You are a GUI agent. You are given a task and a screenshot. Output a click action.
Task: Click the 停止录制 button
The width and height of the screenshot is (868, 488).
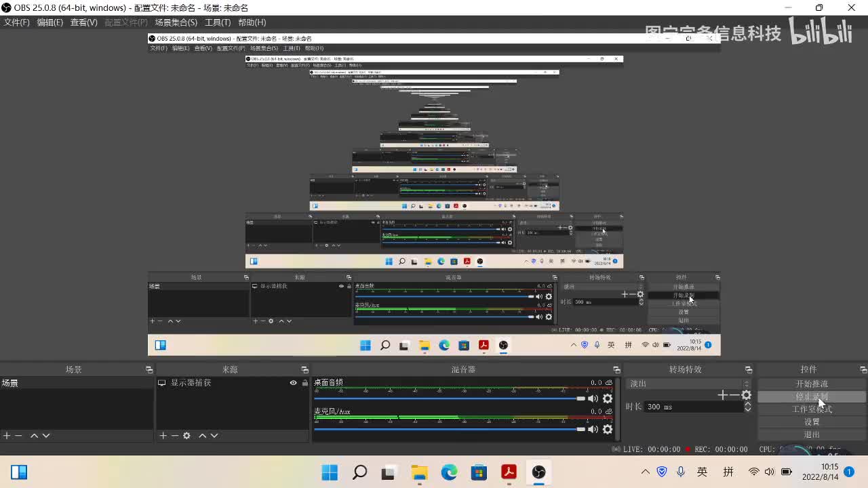tap(812, 396)
